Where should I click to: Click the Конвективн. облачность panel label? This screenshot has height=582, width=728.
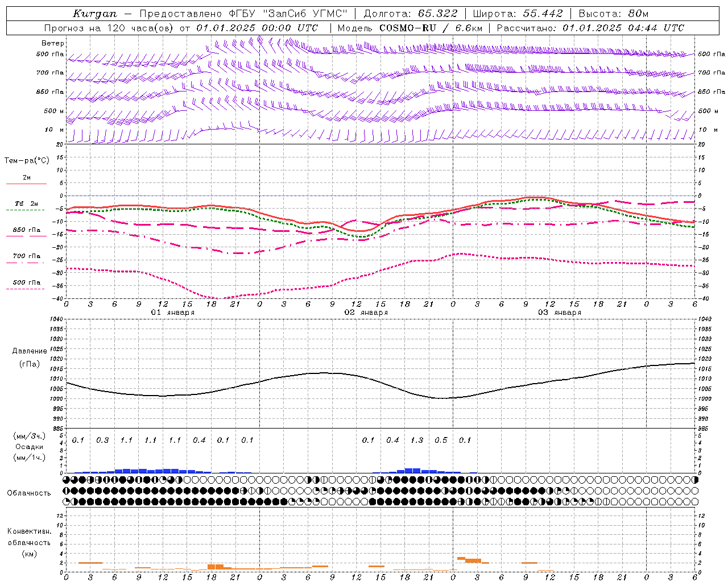[x=29, y=537]
